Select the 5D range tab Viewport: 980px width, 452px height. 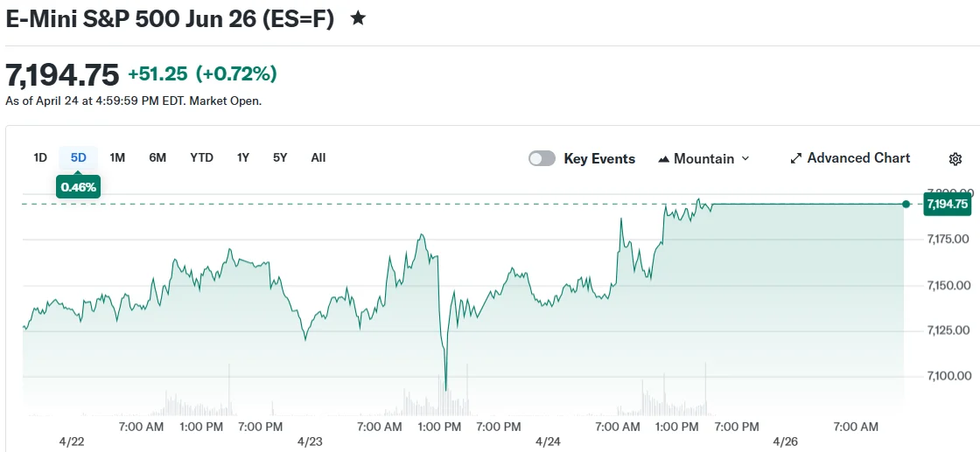click(x=78, y=158)
